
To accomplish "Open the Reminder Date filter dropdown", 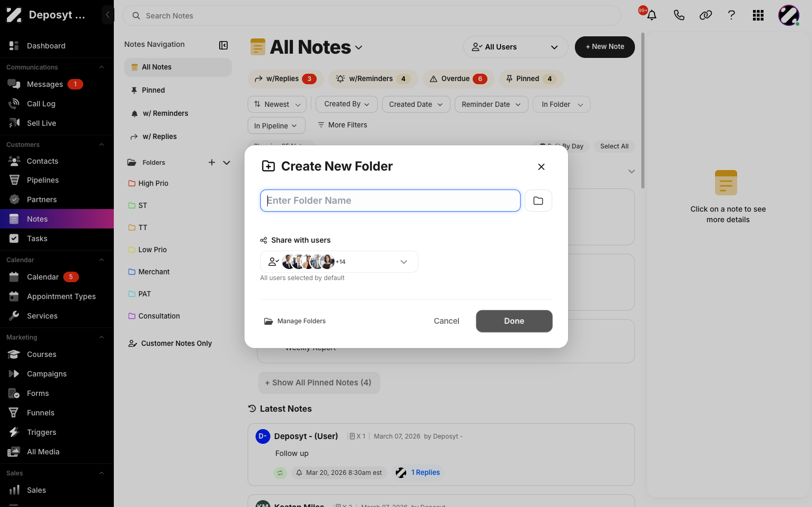I will (x=491, y=104).
